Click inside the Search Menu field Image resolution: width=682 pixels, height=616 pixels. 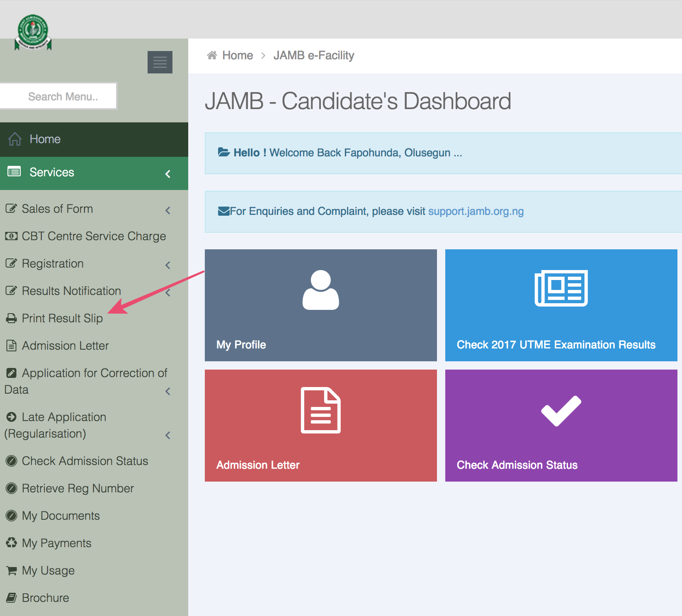[58, 96]
